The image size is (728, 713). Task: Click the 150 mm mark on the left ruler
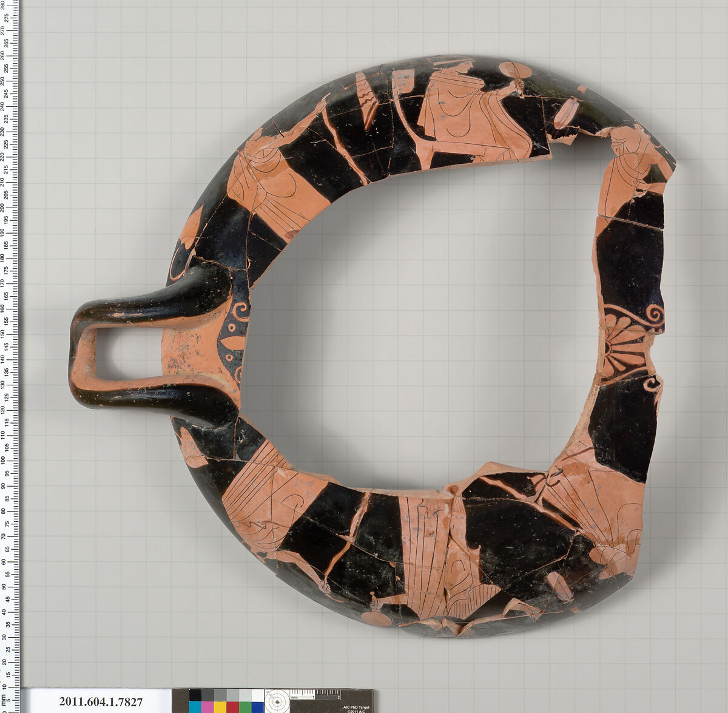(x=12, y=334)
